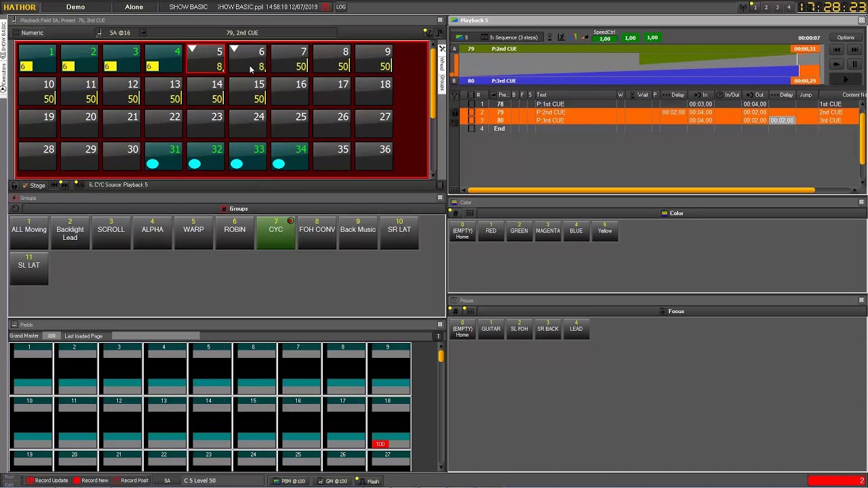Select the ALL Moving group

(x=28, y=232)
